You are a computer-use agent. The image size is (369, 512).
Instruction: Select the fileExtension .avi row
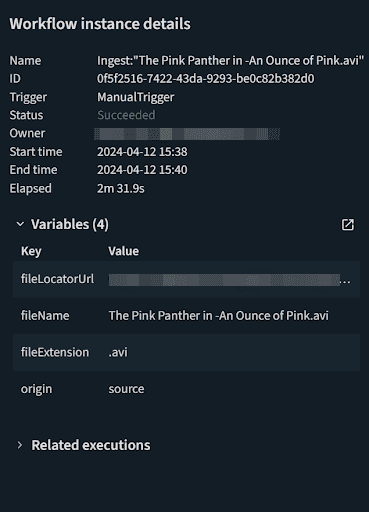pos(186,353)
